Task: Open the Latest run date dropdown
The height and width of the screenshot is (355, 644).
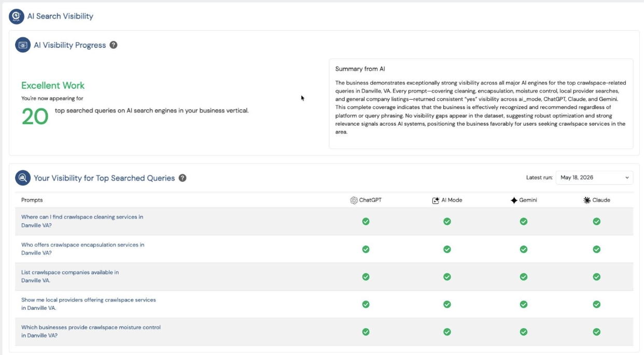Action: tap(594, 177)
